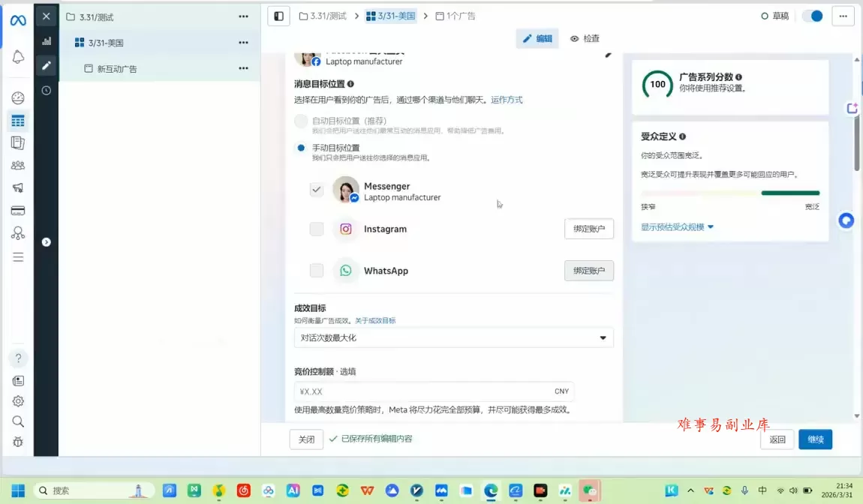
Task: Go to 3.31/测试 breadcrumb
Action: point(323,16)
